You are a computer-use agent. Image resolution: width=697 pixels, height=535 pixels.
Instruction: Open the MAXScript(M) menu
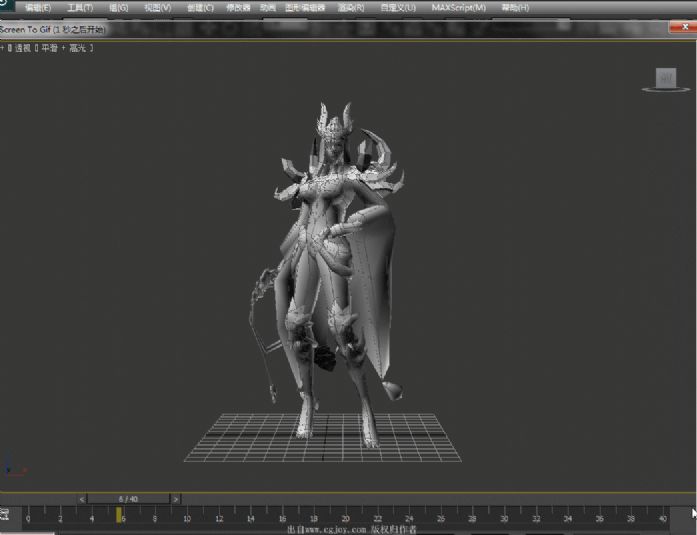click(x=458, y=8)
